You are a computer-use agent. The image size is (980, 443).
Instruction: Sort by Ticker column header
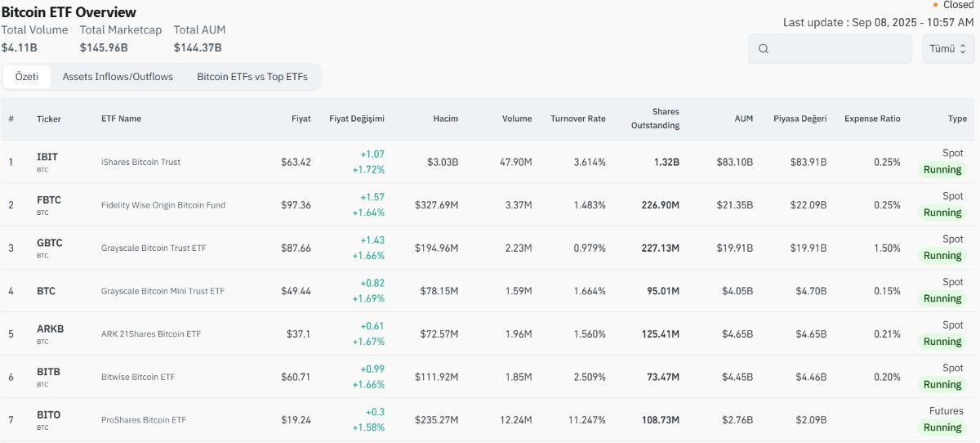(x=49, y=119)
